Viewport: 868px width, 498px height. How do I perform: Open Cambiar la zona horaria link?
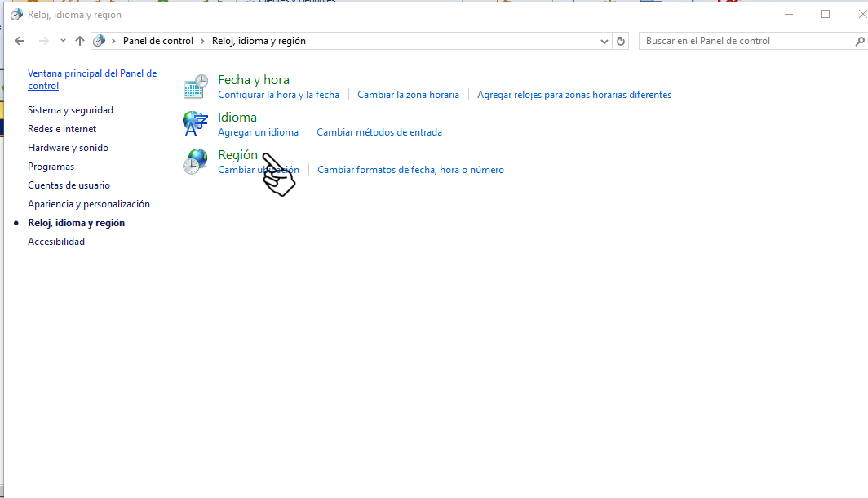408,95
